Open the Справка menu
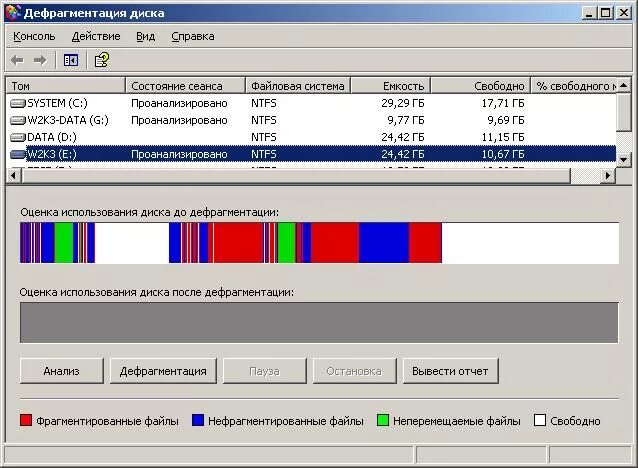638x468 pixels. 193,36
